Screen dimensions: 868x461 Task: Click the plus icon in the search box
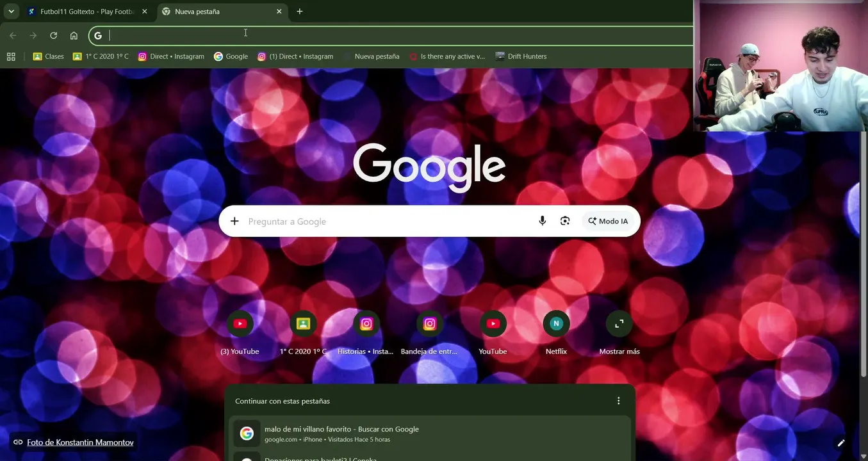click(x=234, y=221)
